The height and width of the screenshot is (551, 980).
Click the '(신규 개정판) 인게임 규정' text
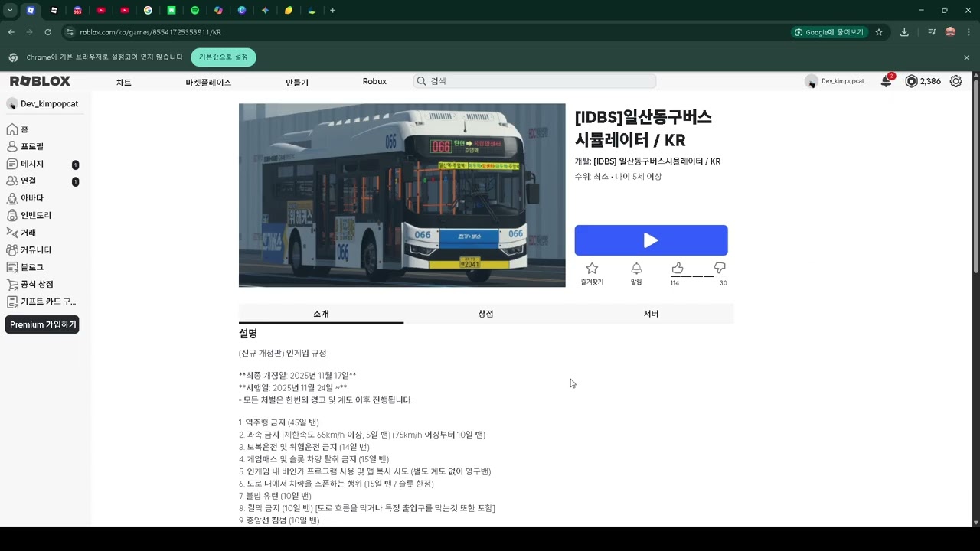click(x=283, y=353)
